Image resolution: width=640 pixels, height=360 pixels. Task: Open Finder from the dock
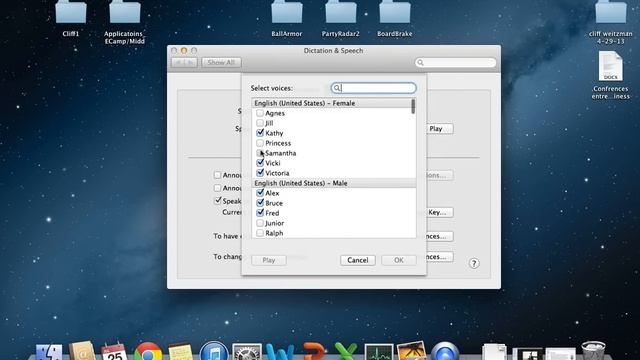click(x=49, y=352)
